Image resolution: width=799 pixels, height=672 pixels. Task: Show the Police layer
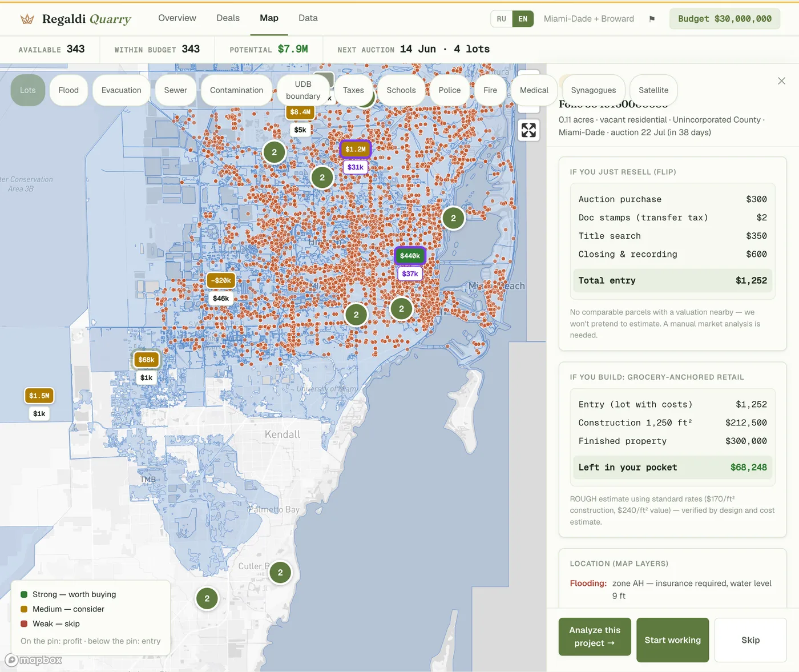pos(449,90)
